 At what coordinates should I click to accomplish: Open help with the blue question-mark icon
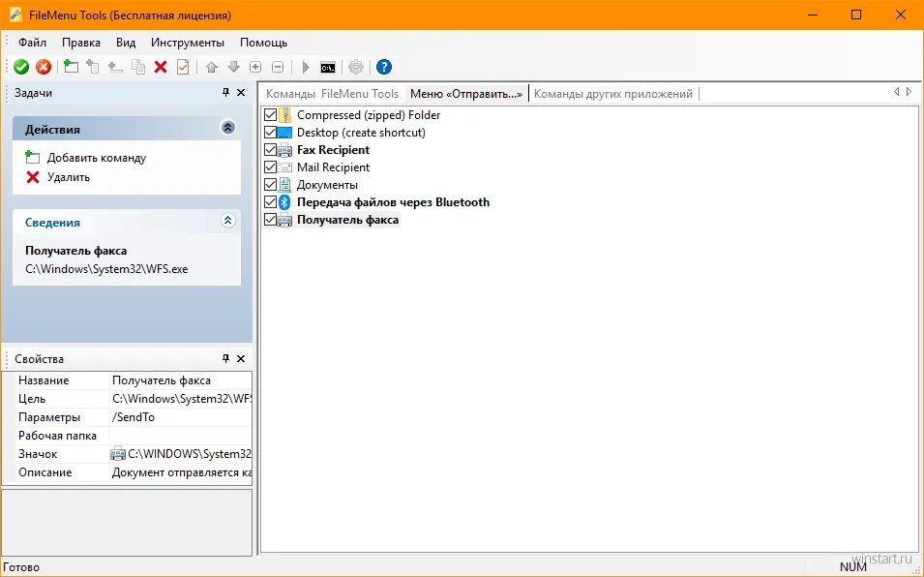pos(383,67)
